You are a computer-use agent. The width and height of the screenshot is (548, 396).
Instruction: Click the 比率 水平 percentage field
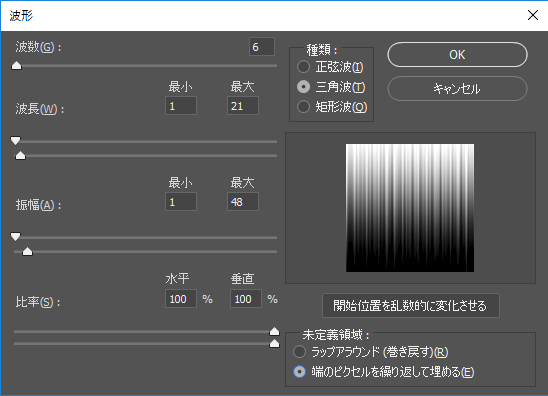(181, 299)
